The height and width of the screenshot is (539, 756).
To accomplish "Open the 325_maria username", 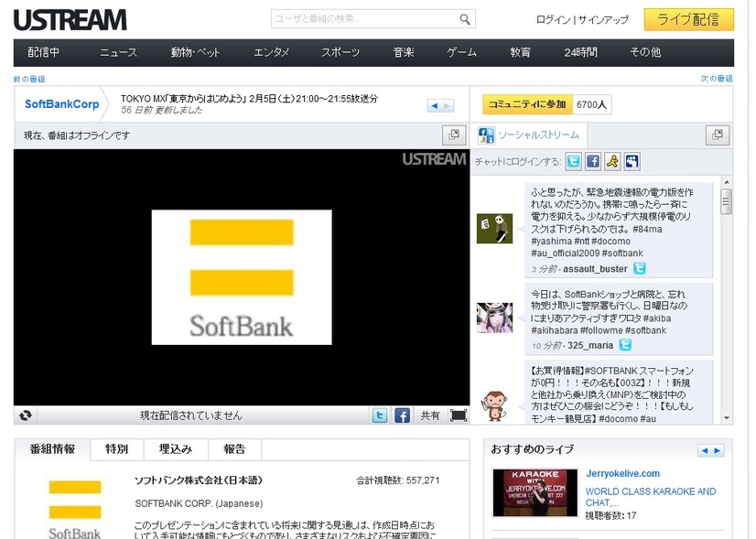I will tap(590, 345).
